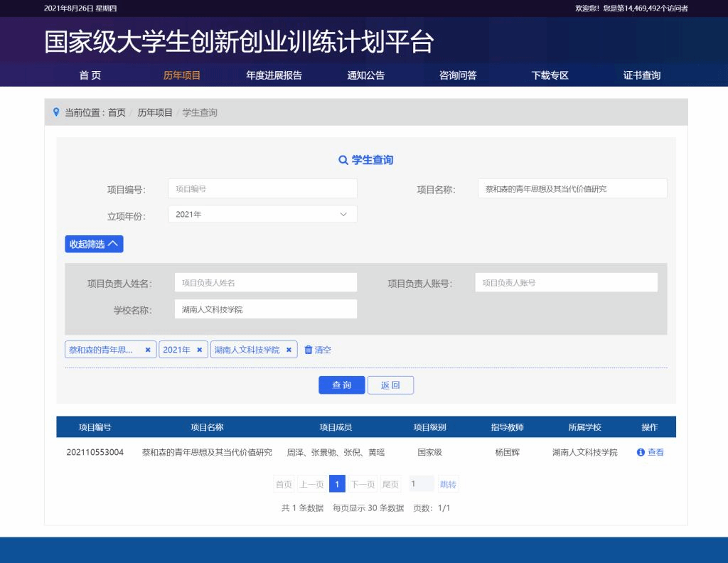728x563 pixels.
Task: Click into the 项目编号 input field
Action: pos(262,189)
